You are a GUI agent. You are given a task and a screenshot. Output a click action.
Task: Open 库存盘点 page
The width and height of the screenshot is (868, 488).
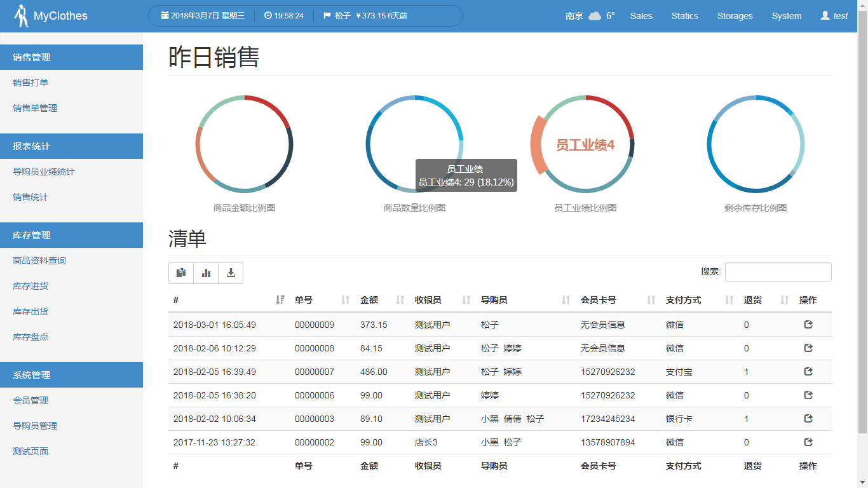31,337
